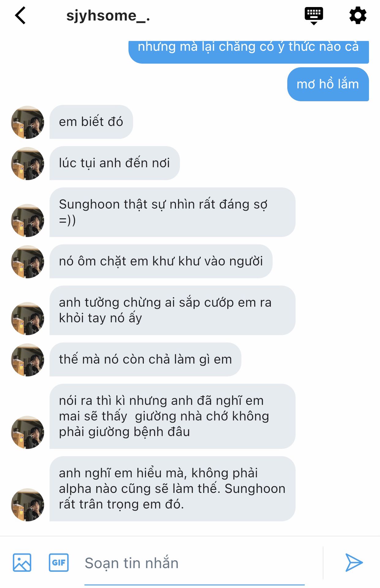Hide keyboard using keyboard icon
The height and width of the screenshot is (588, 380).
pos(313,16)
